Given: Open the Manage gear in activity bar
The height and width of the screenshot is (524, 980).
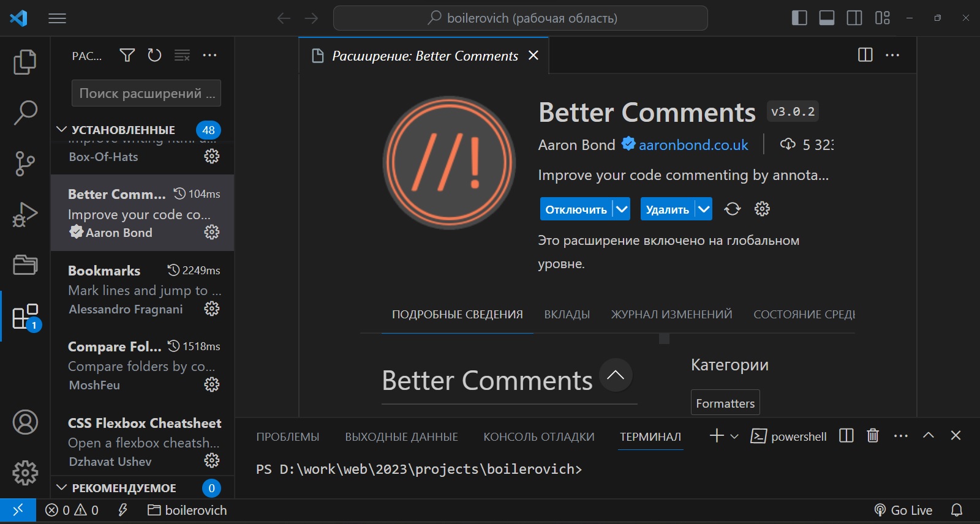Looking at the screenshot, I should click(25, 473).
